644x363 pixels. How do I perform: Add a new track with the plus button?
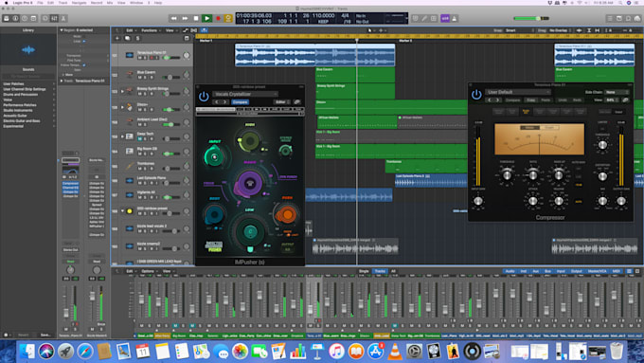coord(117,38)
